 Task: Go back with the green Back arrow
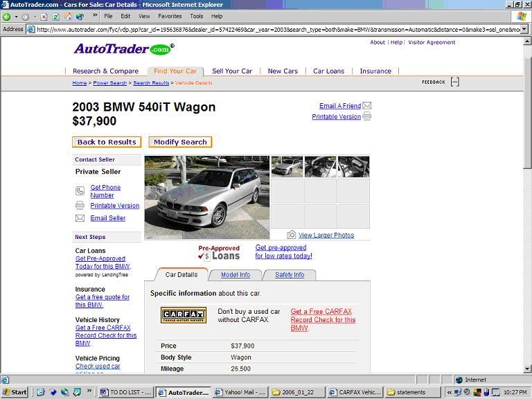click(7, 17)
